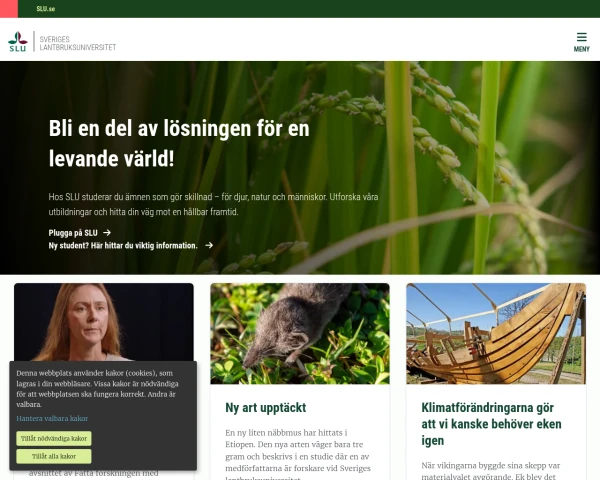Click the arrow next to Plugga på SLU
This screenshot has width=600, height=480.
click(107, 232)
